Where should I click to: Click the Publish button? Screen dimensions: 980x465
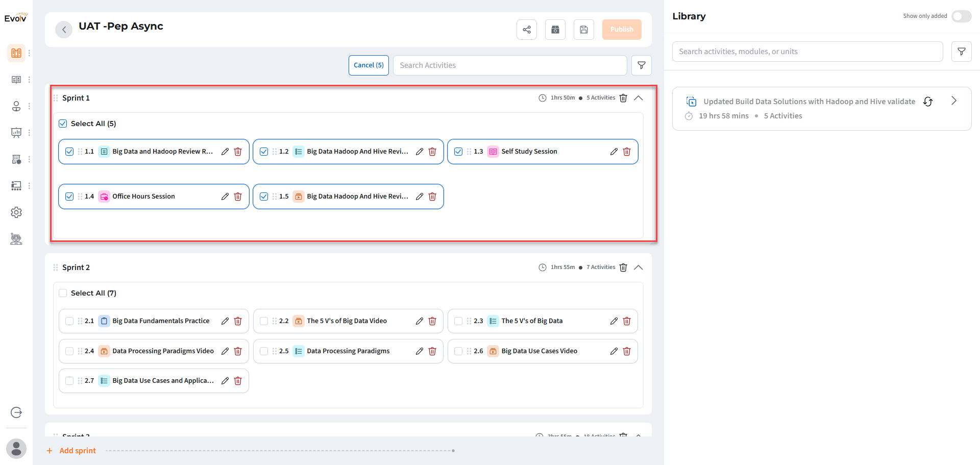[x=622, y=30]
